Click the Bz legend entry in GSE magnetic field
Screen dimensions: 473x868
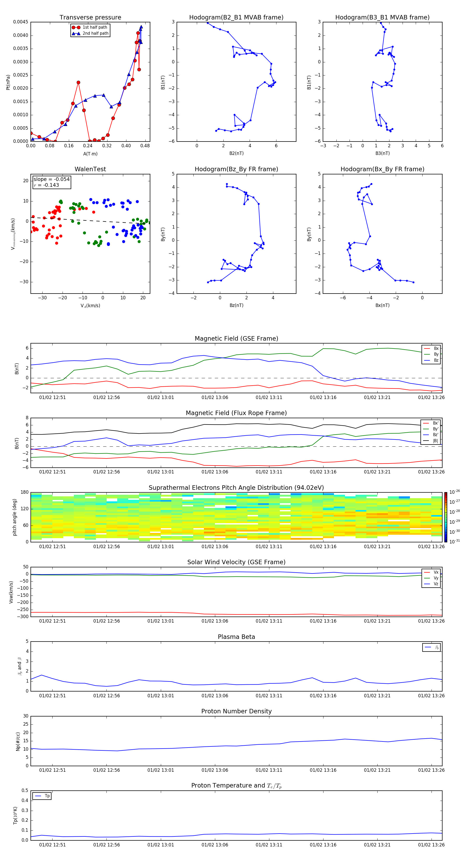431,360
